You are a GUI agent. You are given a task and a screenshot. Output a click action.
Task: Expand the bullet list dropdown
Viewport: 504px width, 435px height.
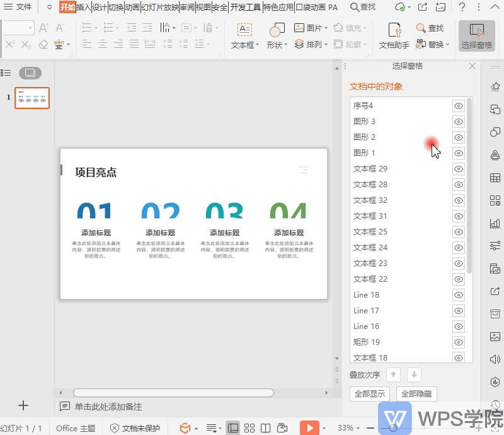96,28
